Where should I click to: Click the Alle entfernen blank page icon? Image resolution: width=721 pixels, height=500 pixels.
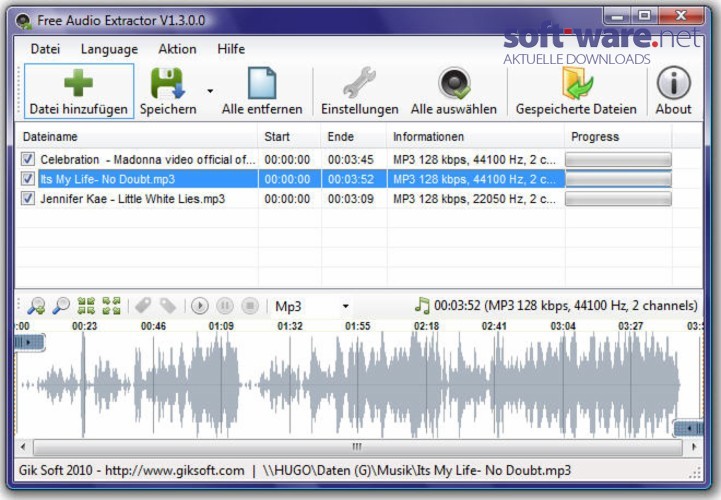(x=262, y=83)
